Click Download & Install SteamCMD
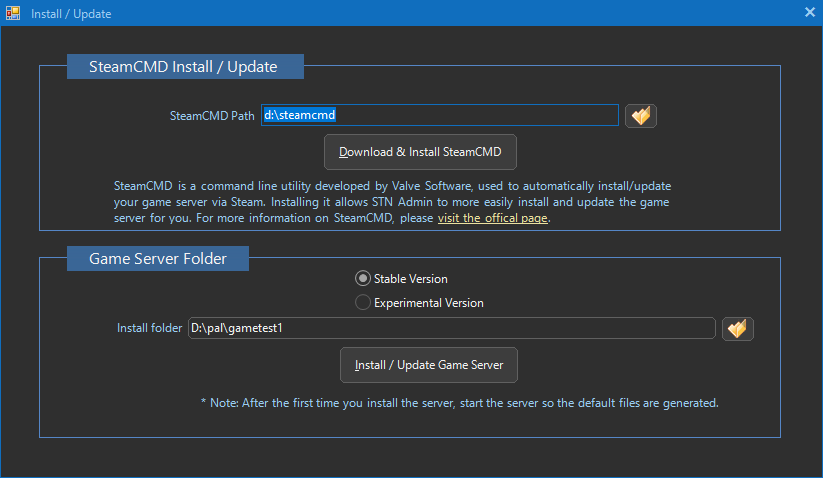Screen dimensions: 823x478 [x=420, y=152]
